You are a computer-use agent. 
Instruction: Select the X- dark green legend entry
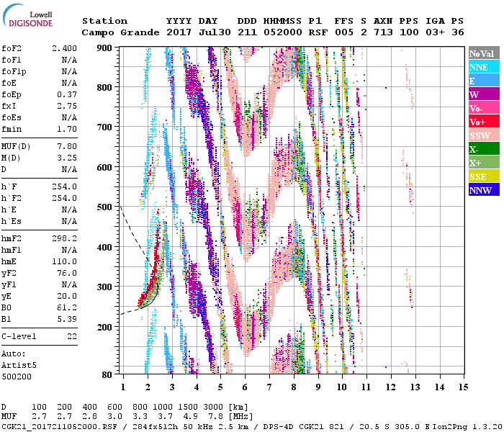[x=482, y=149]
